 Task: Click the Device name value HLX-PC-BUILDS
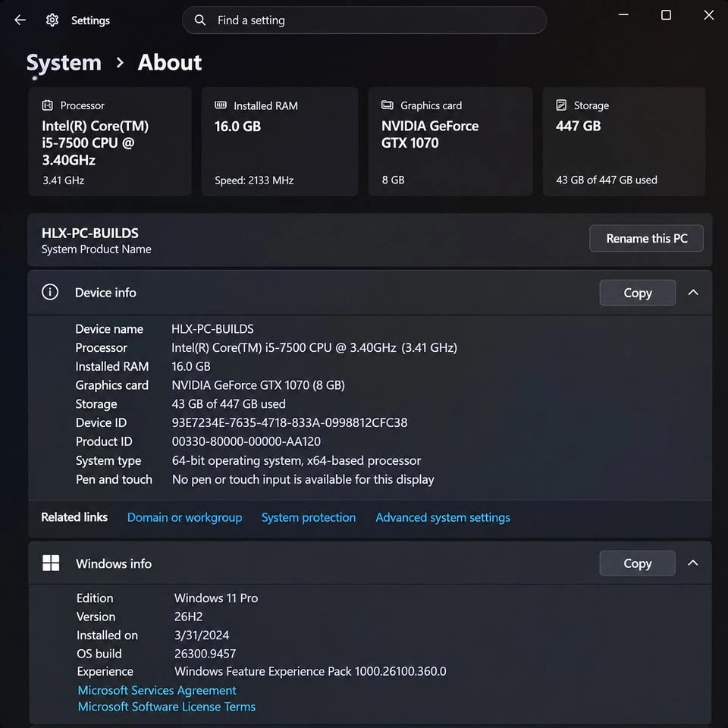[212, 328]
